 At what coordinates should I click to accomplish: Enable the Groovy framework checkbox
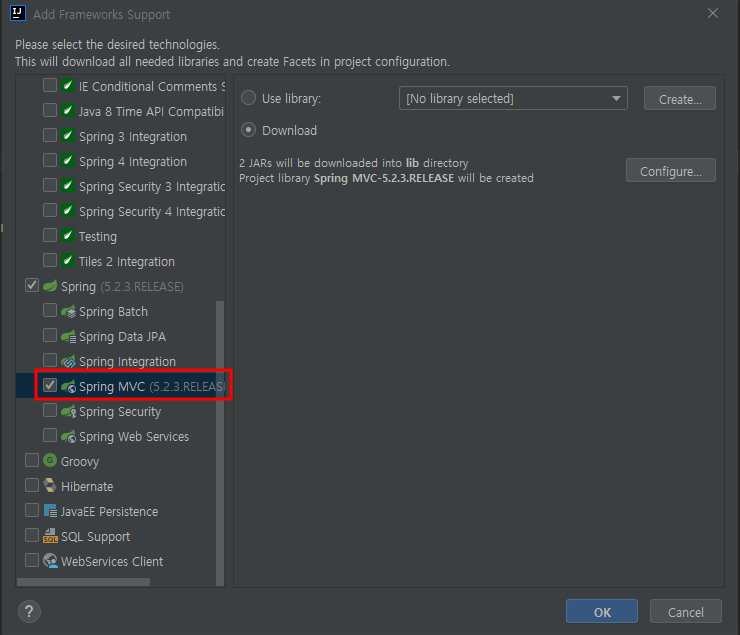(x=32, y=460)
